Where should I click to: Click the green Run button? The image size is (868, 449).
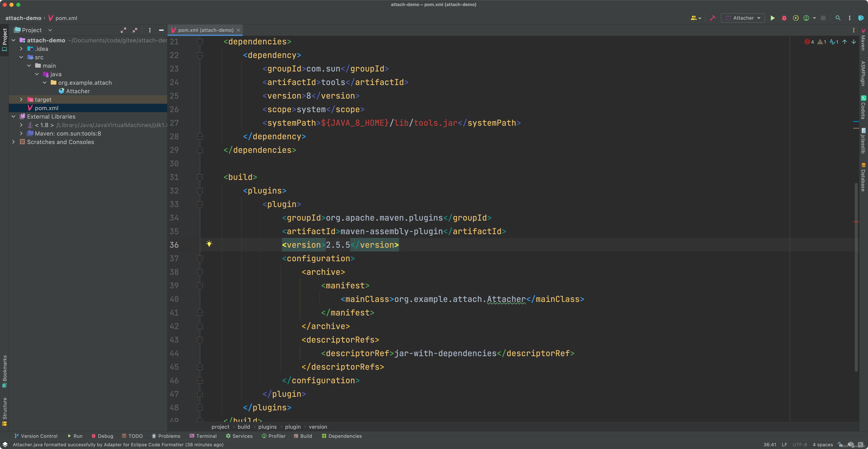click(x=773, y=18)
